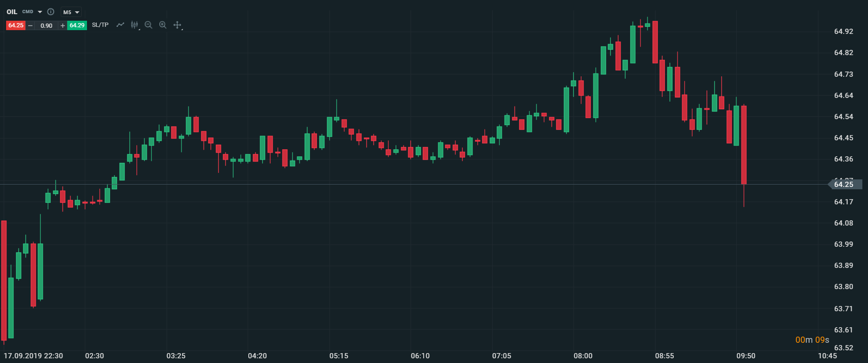Click the 17.09.2019 22:30 date label
Screen dimensions: 868x363
point(33,356)
